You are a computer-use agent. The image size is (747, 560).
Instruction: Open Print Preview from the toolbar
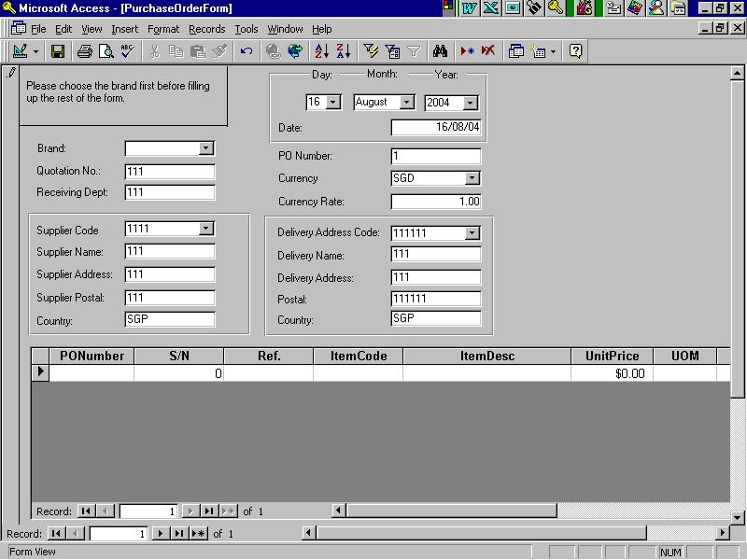[x=105, y=51]
